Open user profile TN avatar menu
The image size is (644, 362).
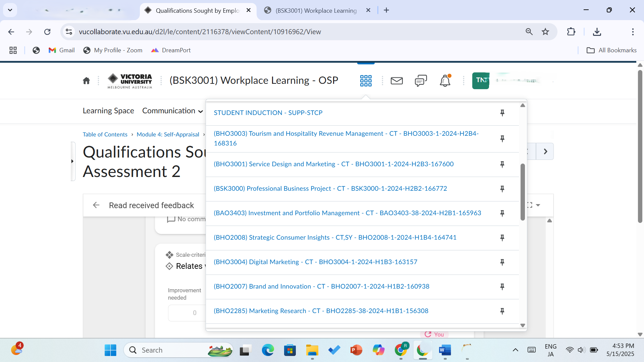point(480,80)
